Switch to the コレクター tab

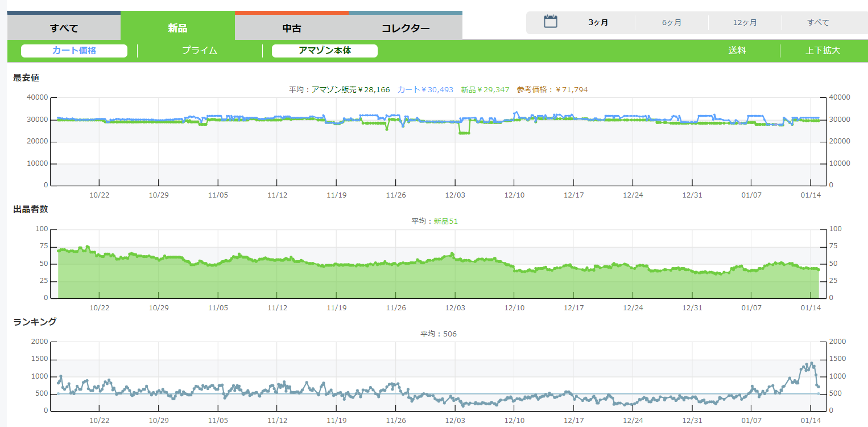405,28
